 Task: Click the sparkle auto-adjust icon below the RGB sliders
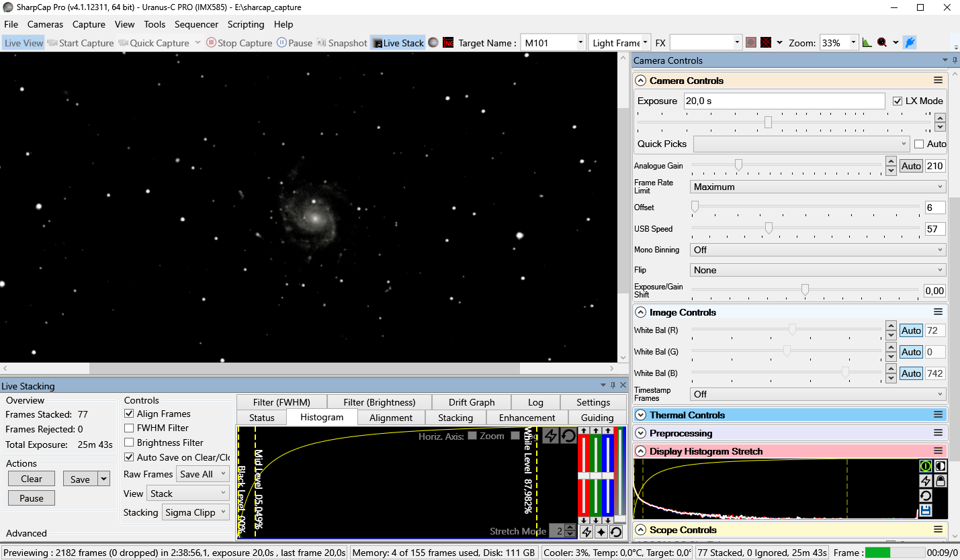pyautogui.click(x=600, y=531)
